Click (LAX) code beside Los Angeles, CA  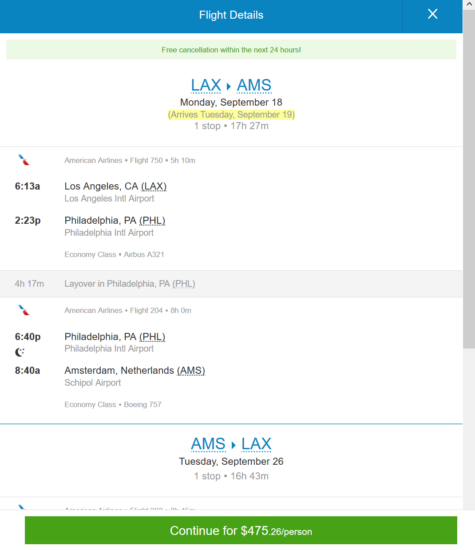[x=154, y=186]
